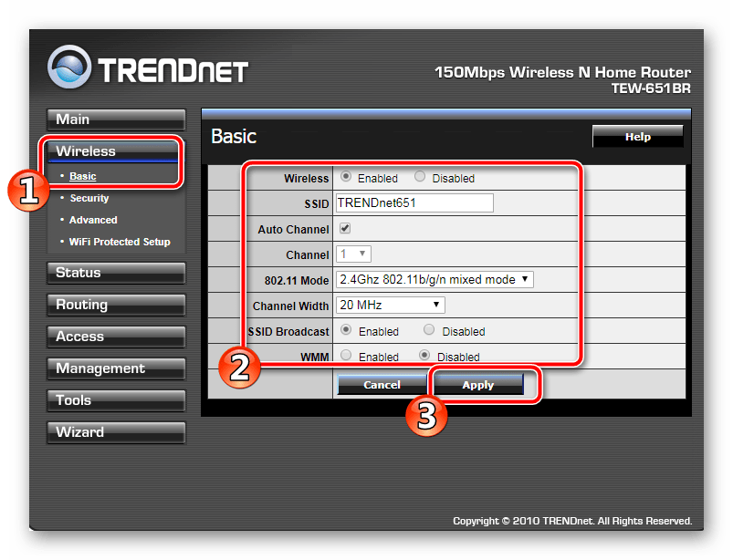Select WMM Disabled radio button
Viewport: 733px width, 560px height.
pyautogui.click(x=424, y=356)
